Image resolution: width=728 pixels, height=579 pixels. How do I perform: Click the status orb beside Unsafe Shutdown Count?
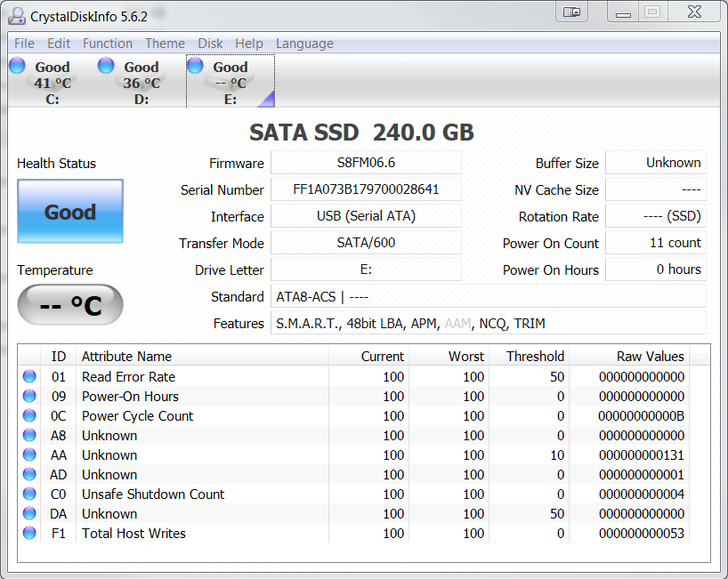pyautogui.click(x=29, y=495)
